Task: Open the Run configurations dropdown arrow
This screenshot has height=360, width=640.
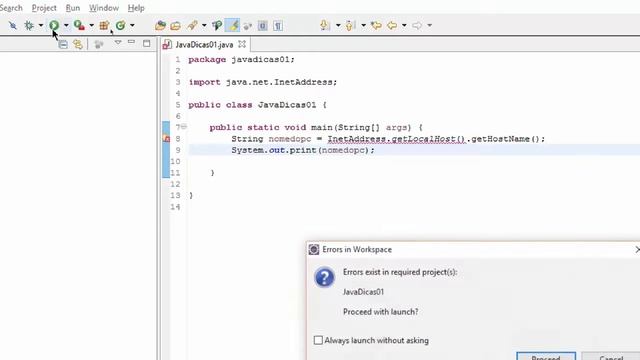Action: (66, 25)
